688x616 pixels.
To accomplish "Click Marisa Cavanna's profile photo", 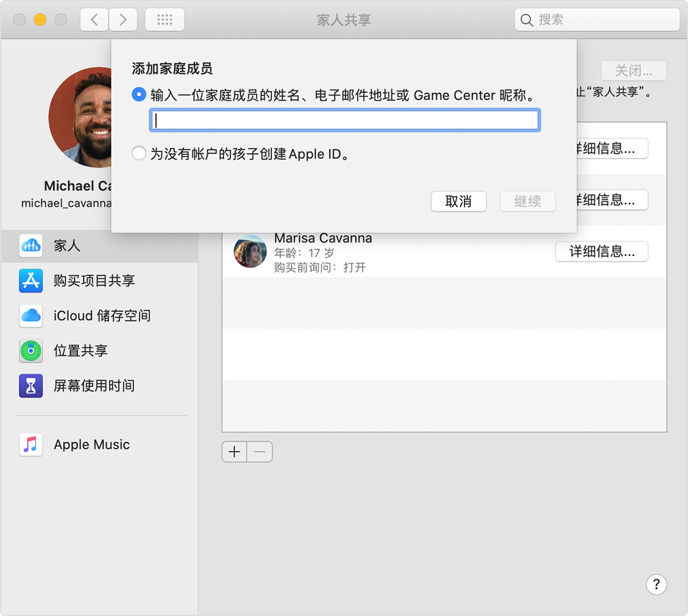I will pos(250,252).
